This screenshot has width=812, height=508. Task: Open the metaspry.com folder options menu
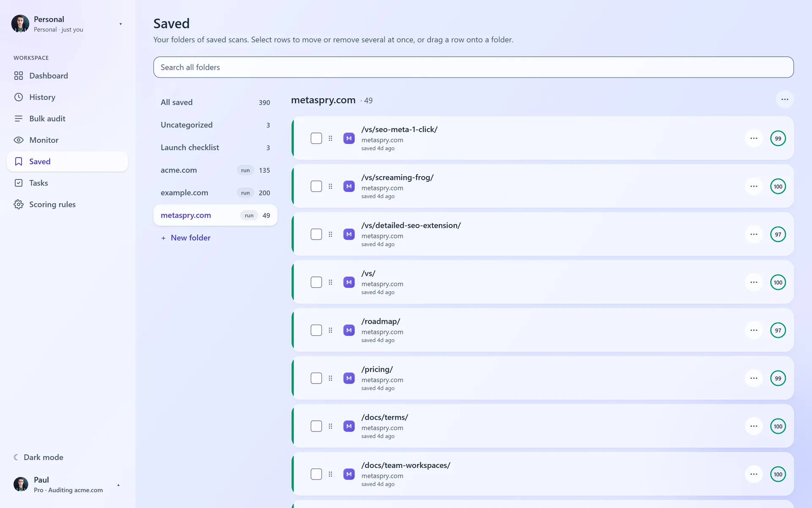pos(785,99)
